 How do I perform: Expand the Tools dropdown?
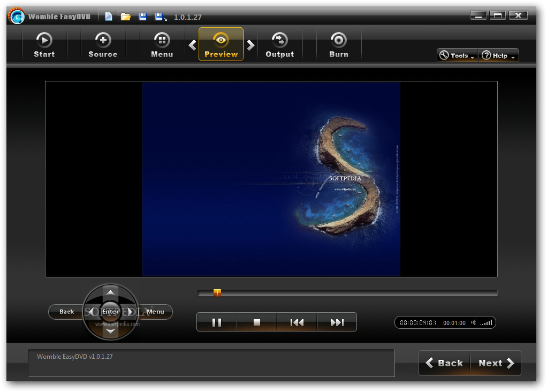pos(457,56)
